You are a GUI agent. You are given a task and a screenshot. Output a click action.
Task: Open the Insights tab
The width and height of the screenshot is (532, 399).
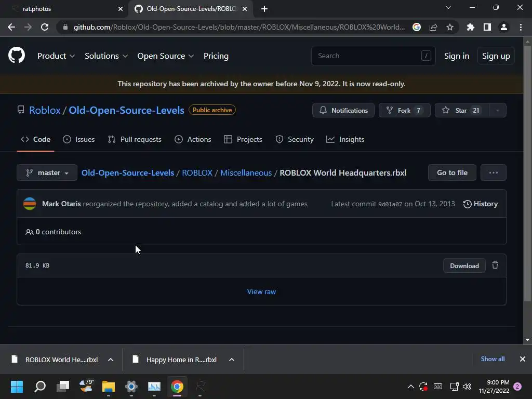(x=345, y=139)
